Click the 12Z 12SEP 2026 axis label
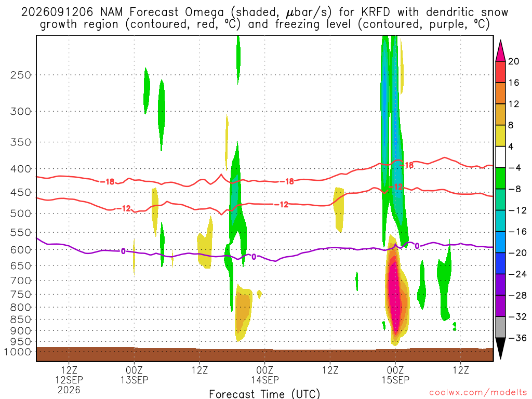532x399 pixels. (69, 380)
